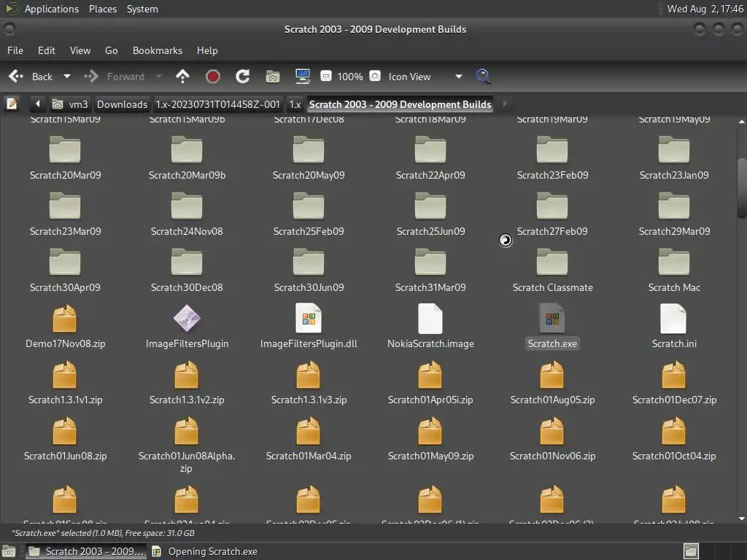Viewport: 747px width, 560px height.
Task: Click the scrollbar up arrow
Action: pos(742,122)
